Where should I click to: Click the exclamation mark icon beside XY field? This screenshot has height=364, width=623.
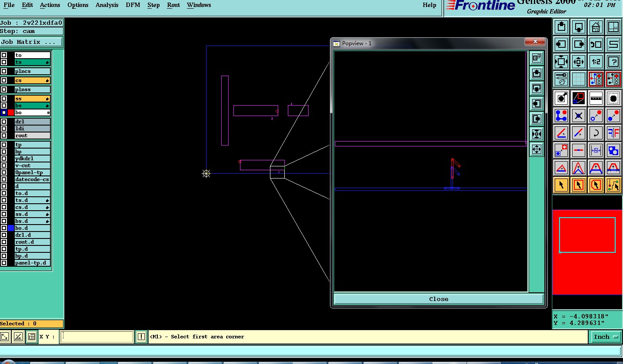tap(141, 337)
